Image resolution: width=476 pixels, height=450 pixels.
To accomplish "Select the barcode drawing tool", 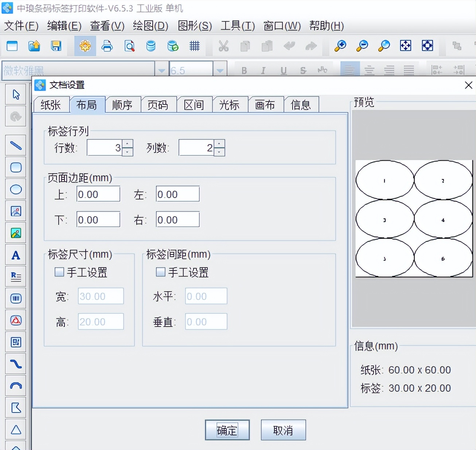I will 16,299.
